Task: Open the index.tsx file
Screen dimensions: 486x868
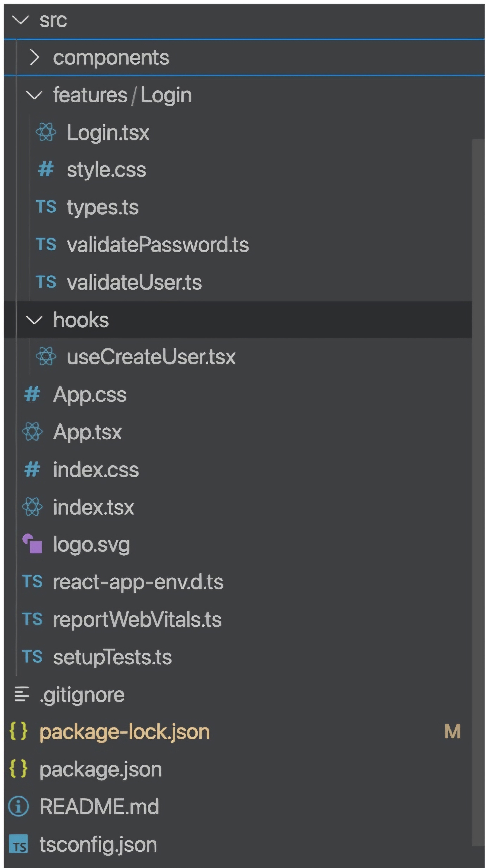Action: pos(93,507)
